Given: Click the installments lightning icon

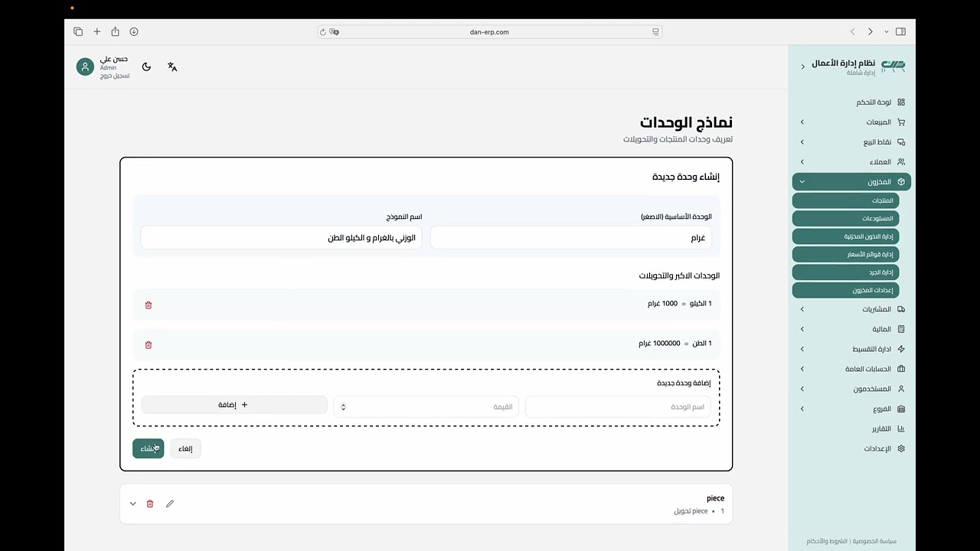Looking at the screenshot, I should point(901,349).
